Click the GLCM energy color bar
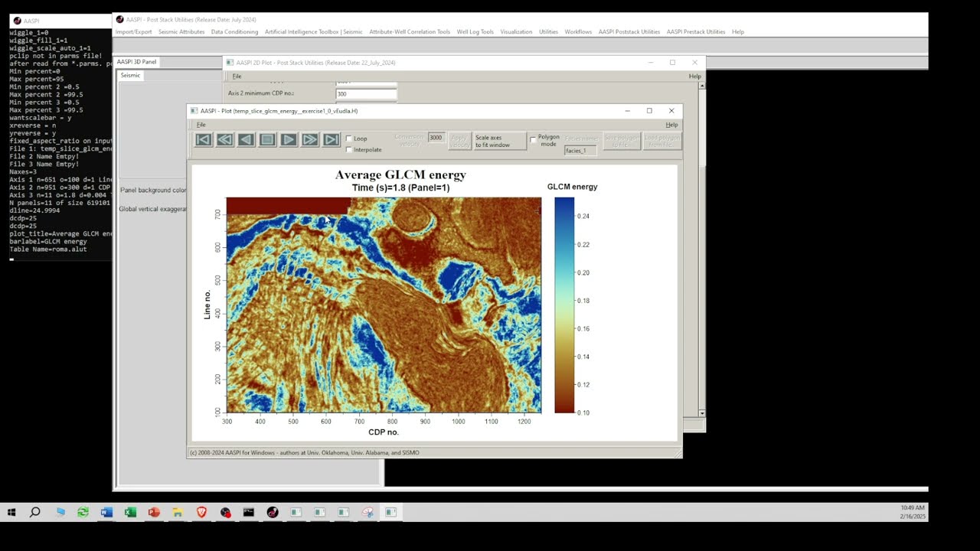The width and height of the screenshot is (980, 551). click(564, 305)
